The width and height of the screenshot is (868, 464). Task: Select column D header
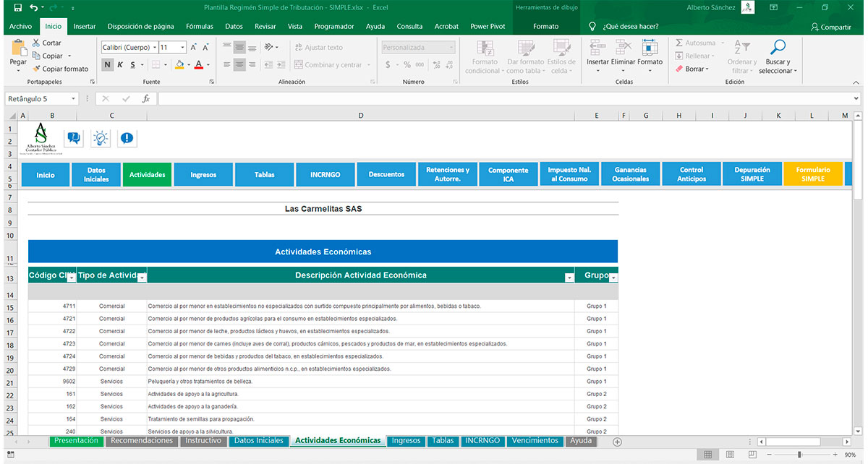[361, 116]
